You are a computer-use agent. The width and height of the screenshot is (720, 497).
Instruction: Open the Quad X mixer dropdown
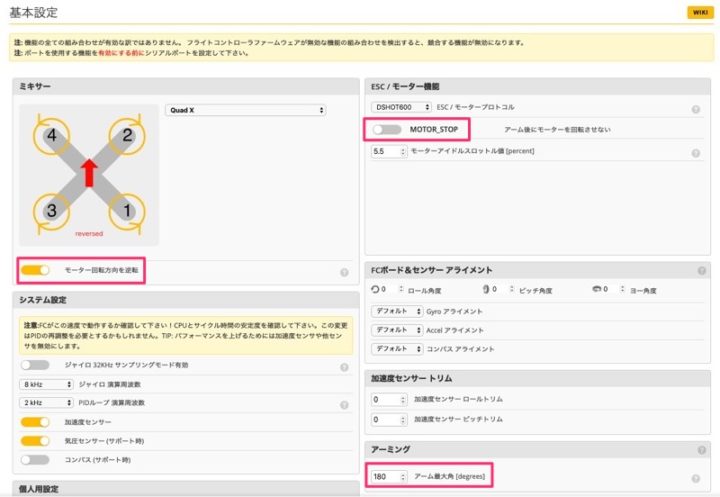pos(245,110)
